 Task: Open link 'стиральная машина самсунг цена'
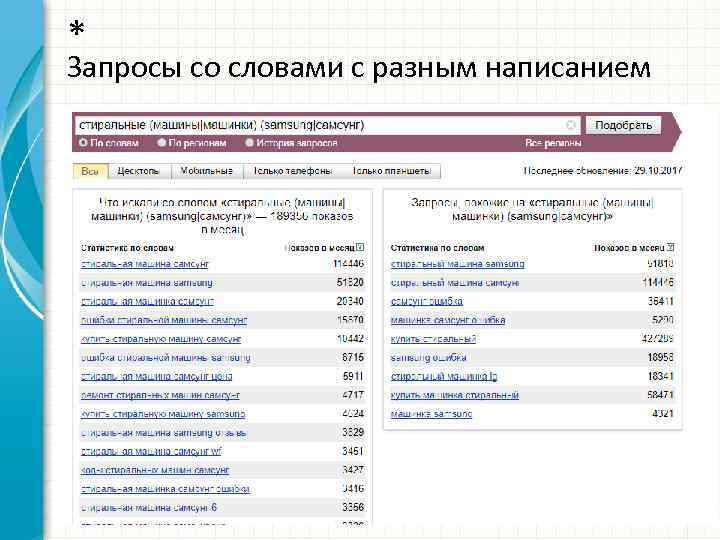click(157, 377)
